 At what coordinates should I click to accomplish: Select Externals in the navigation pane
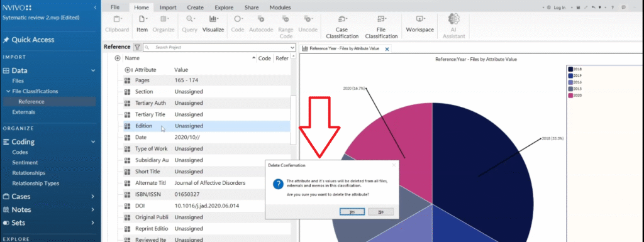tap(24, 112)
